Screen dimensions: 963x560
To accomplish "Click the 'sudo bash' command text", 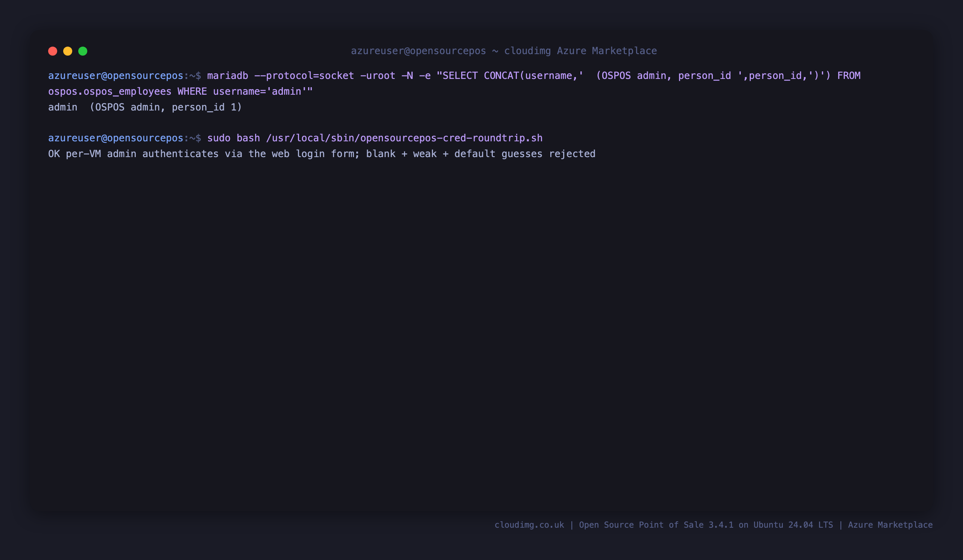I will coord(234,138).
